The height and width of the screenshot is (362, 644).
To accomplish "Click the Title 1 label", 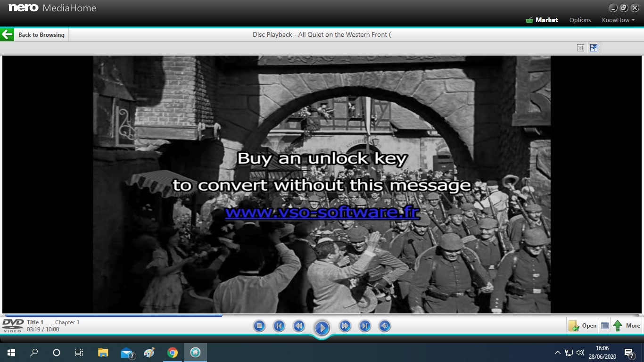I will [35, 322].
